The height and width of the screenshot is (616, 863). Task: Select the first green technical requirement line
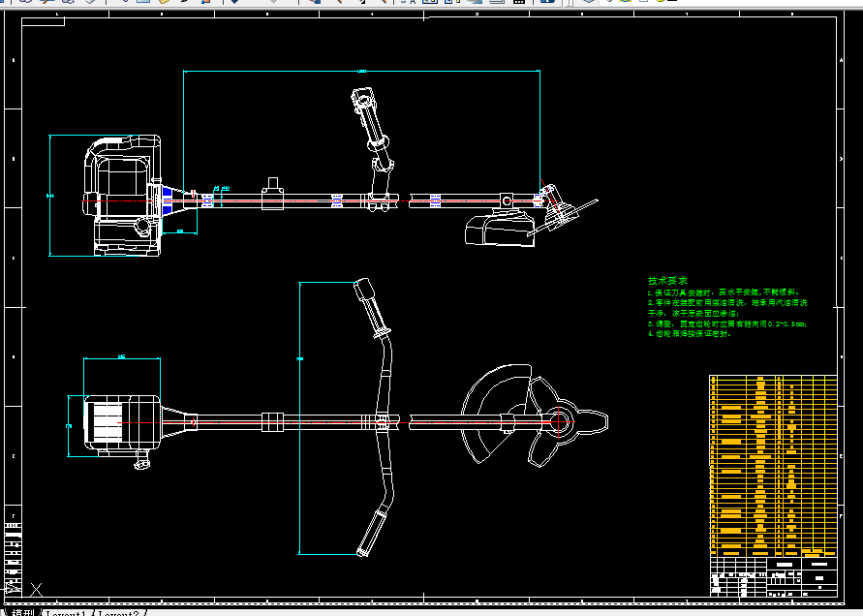(724, 293)
